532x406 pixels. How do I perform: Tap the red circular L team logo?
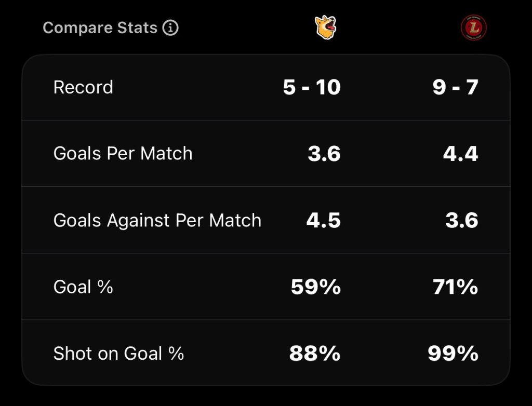(x=473, y=28)
